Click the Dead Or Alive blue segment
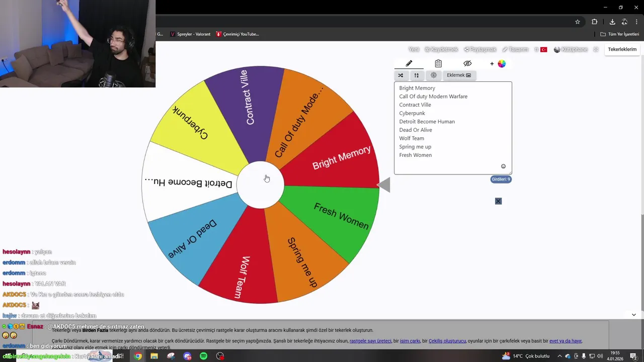Image resolution: width=644 pixels, height=362 pixels. [194, 239]
